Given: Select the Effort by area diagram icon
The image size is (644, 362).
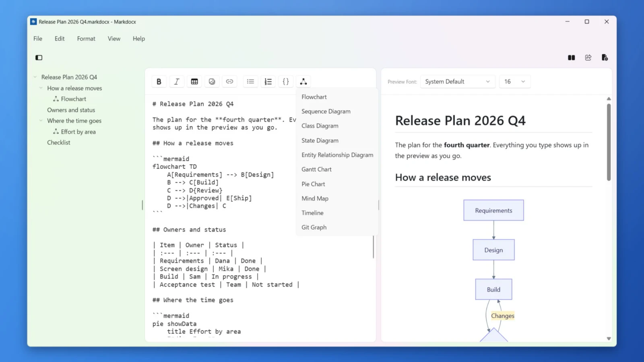Looking at the screenshot, I should click(56, 132).
